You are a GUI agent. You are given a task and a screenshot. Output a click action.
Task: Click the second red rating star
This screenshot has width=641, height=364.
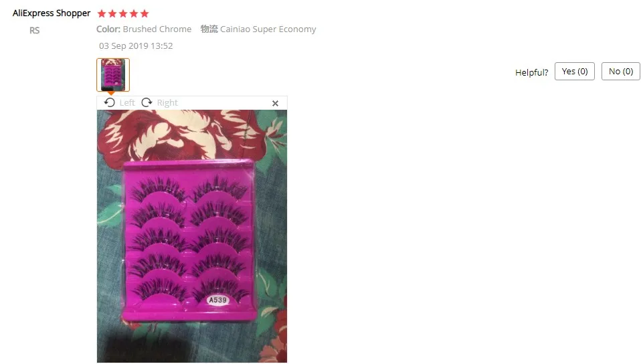pyautogui.click(x=112, y=13)
